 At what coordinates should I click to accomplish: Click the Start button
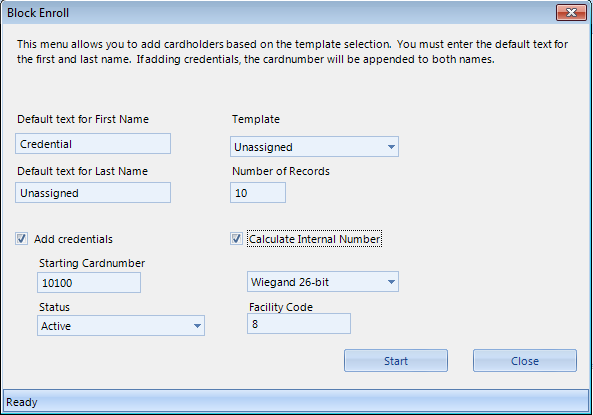396,361
